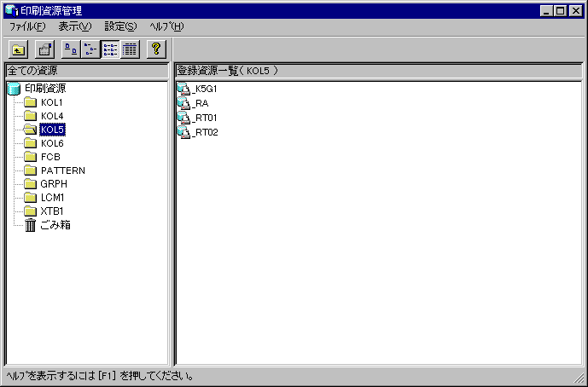This screenshot has height=387, width=588.
Task: Click the 全ての資源 pane header
Action: tap(87, 71)
